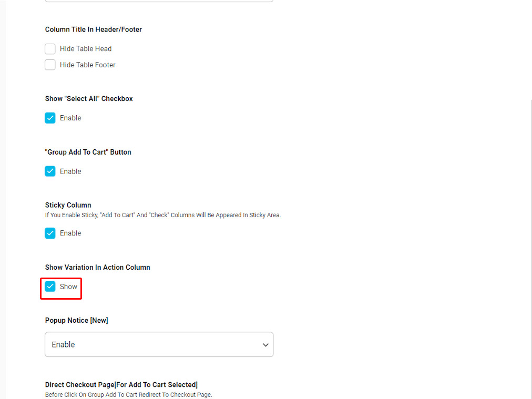Check the Hide Table Head checkbox
Viewport: 532px width, 399px height.
(x=50, y=49)
